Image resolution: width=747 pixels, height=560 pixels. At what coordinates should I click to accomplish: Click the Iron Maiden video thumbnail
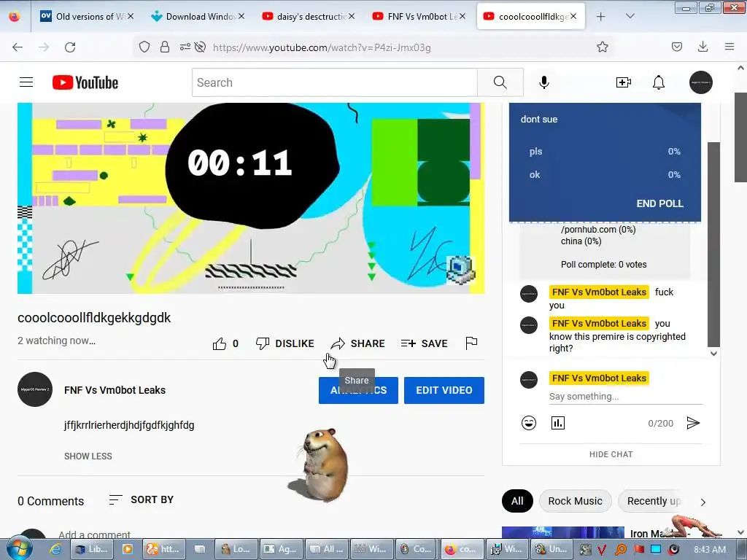(563, 532)
